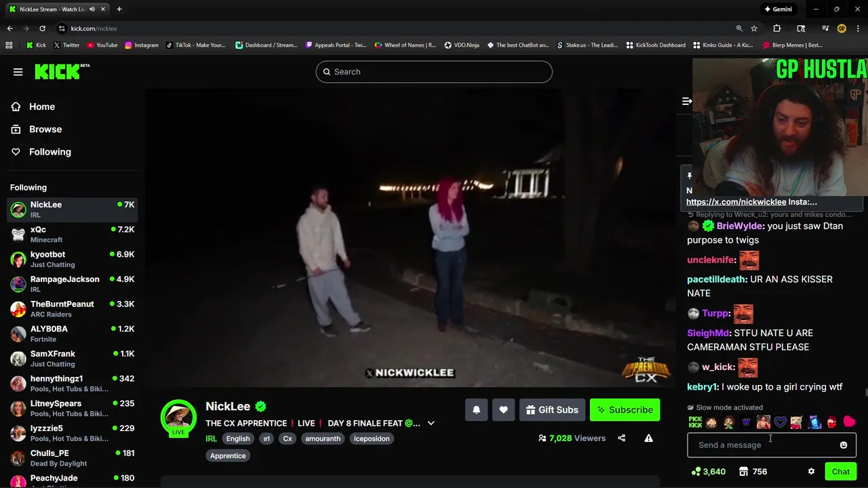
Task: Reload the page
Action: tap(42, 28)
